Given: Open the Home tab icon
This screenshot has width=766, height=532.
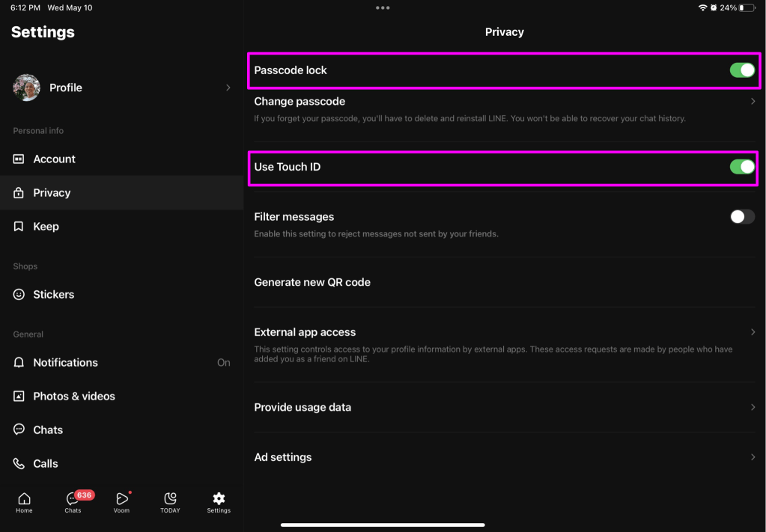Looking at the screenshot, I should 24,499.
